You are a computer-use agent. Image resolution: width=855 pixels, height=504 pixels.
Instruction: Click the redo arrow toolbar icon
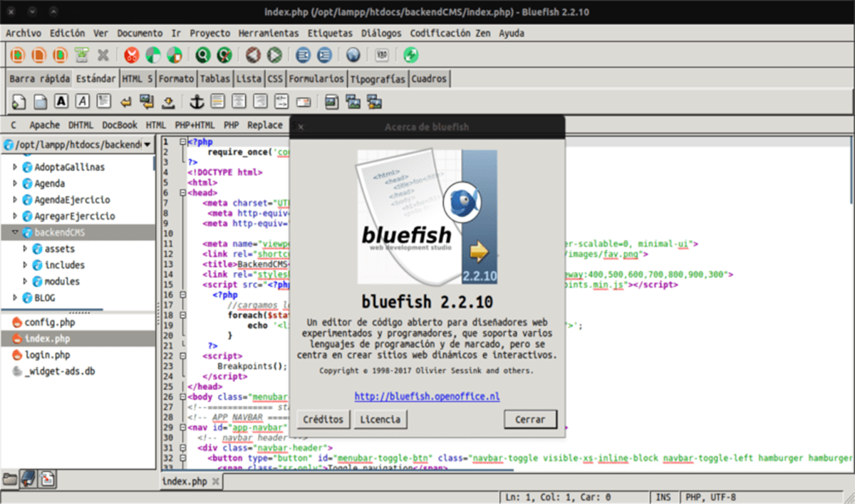(x=274, y=55)
